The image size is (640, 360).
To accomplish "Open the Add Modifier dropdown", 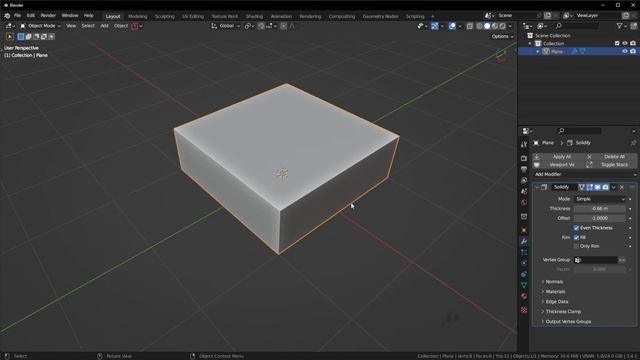I will point(584,174).
